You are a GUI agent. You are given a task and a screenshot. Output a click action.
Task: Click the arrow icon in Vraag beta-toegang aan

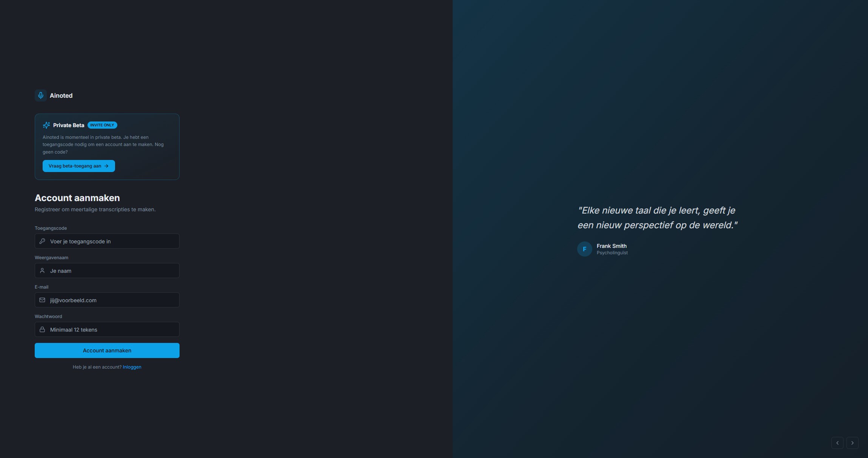(x=107, y=166)
